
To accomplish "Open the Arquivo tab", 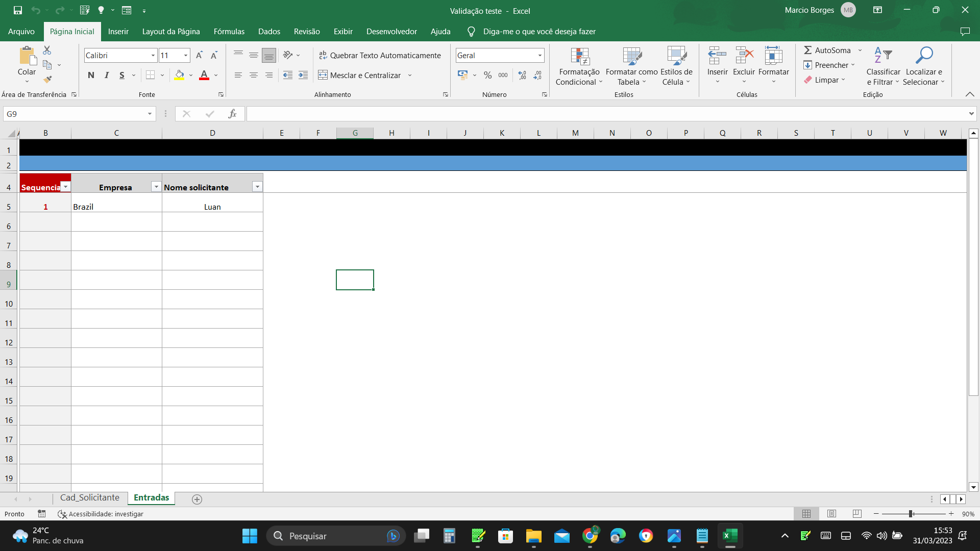I will tap(21, 32).
